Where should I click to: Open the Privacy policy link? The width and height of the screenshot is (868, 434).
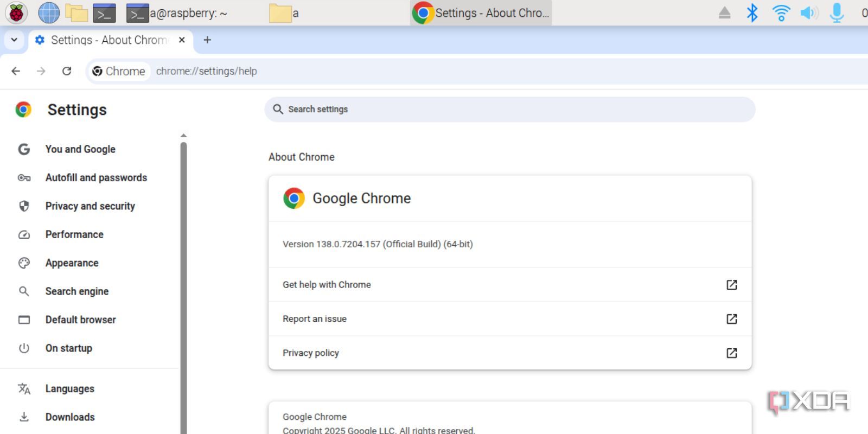click(x=510, y=353)
